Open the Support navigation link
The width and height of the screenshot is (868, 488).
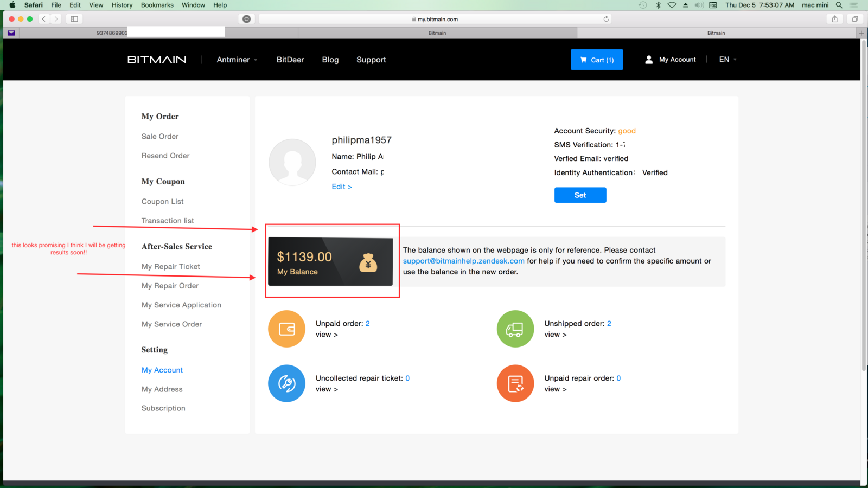click(371, 60)
